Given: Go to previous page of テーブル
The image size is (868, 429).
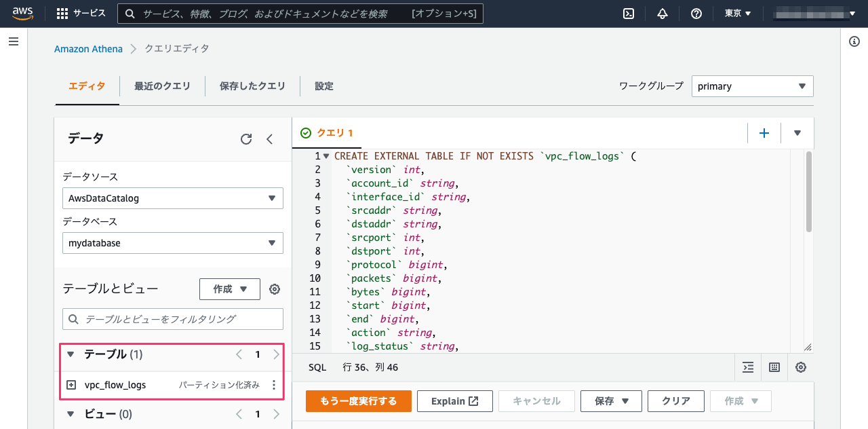Looking at the screenshot, I should pyautogui.click(x=239, y=354).
